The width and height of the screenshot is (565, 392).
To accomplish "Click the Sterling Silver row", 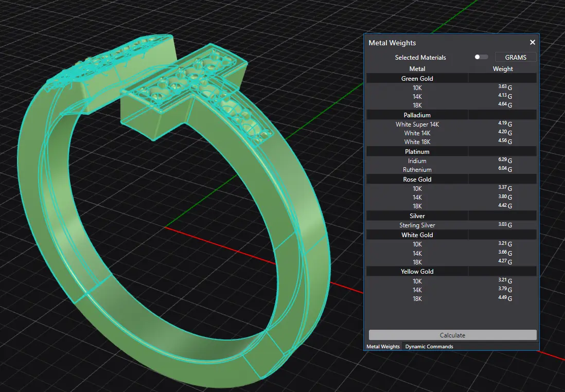I will 417,225.
